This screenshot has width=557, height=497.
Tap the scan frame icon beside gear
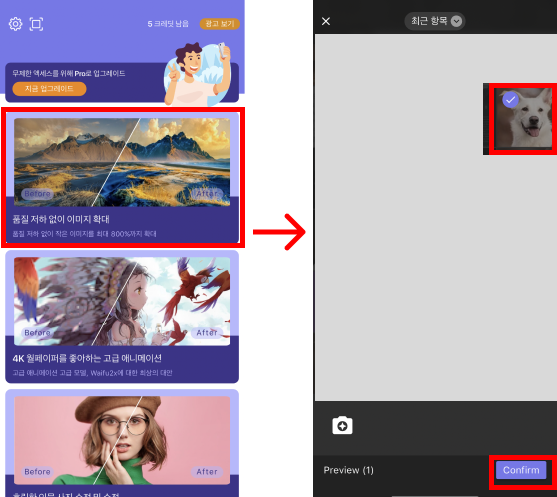(36, 24)
